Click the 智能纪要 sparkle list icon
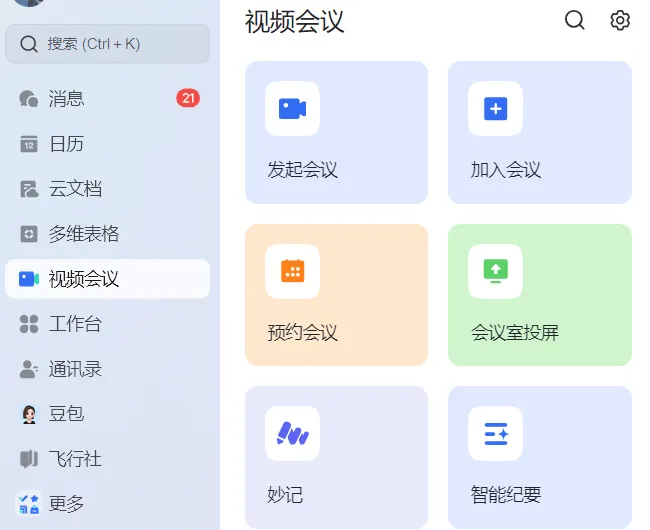Image resolution: width=650 pixels, height=530 pixels. 495,433
